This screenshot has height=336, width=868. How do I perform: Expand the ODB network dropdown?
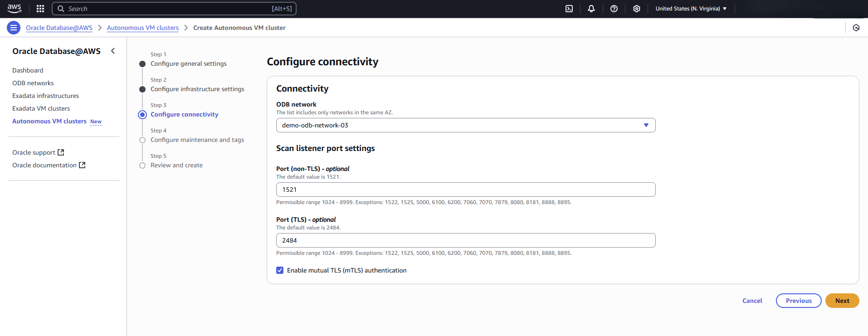pos(465,125)
